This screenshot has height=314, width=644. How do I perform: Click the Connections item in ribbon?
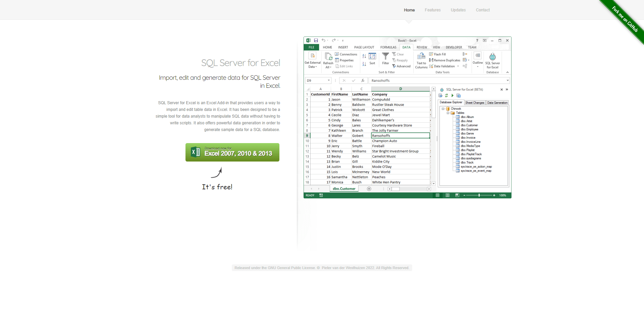[x=346, y=54]
